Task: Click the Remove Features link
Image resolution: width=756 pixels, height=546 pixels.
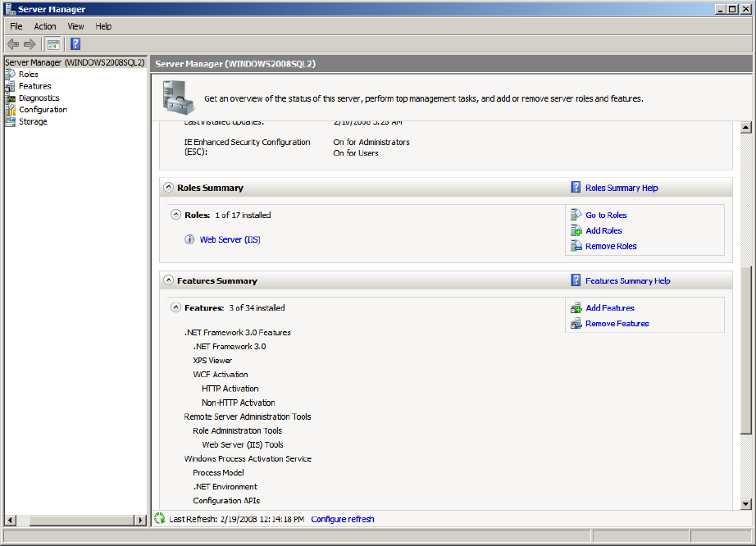Action: (617, 324)
